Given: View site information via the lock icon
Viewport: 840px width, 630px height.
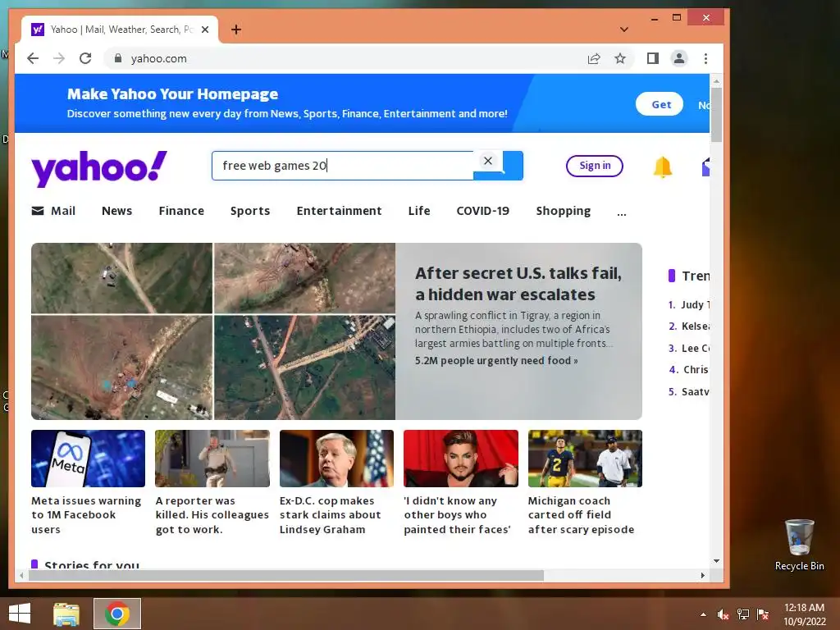Looking at the screenshot, I should coord(118,58).
